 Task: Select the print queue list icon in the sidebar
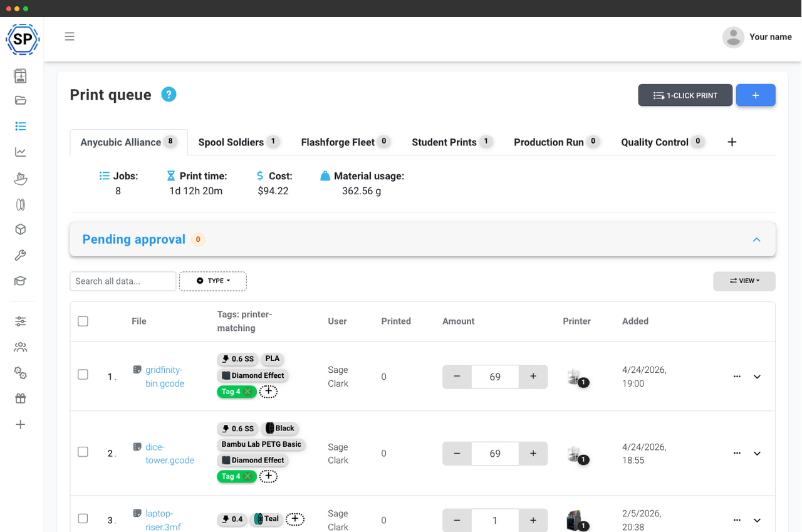21,126
